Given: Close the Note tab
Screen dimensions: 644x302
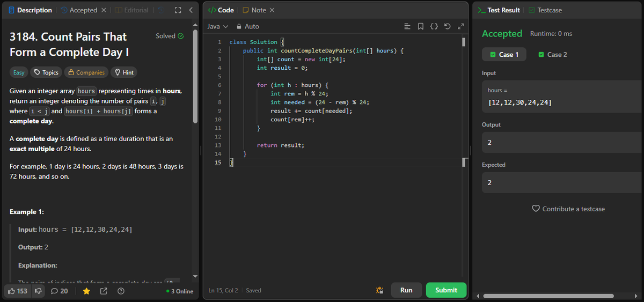Looking at the screenshot, I should [x=272, y=10].
